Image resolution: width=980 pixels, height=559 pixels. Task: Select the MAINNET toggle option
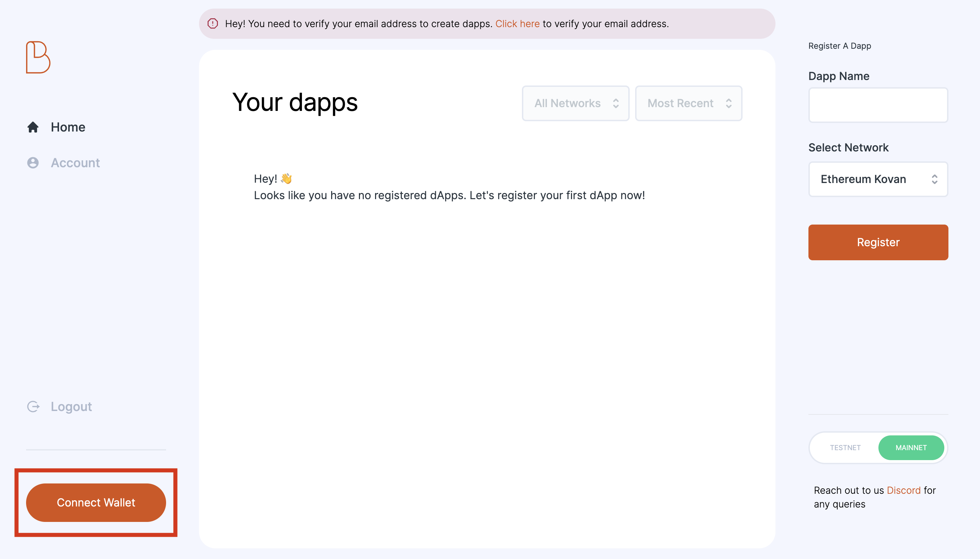tap(911, 448)
